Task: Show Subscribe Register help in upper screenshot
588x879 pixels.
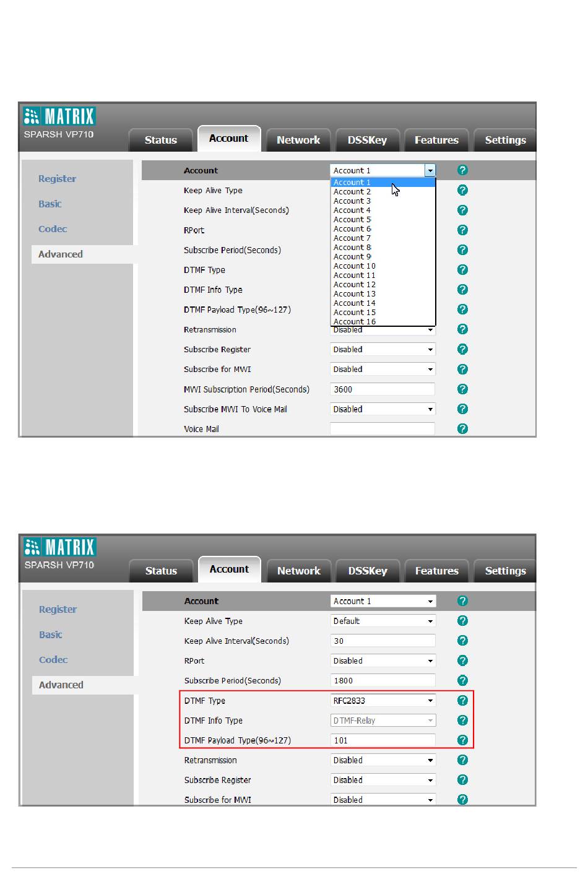Action: pyautogui.click(x=462, y=349)
